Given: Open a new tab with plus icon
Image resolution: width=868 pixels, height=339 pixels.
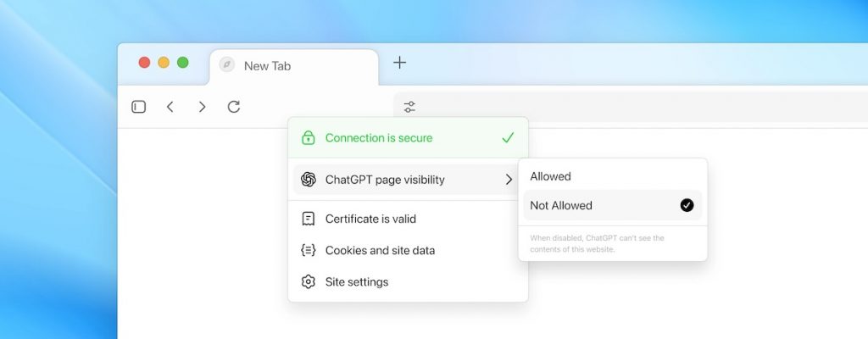Looking at the screenshot, I should tap(400, 63).
